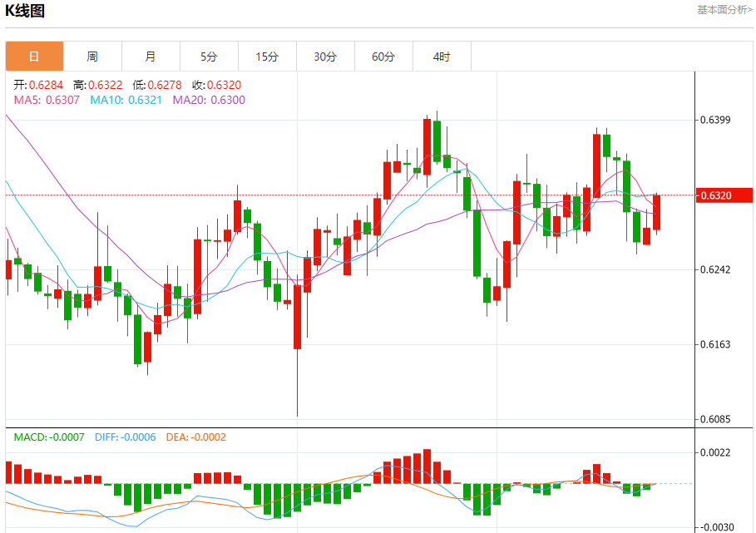756x533 pixels.
Task: Open the 5分 chart tab
Action: (x=209, y=57)
